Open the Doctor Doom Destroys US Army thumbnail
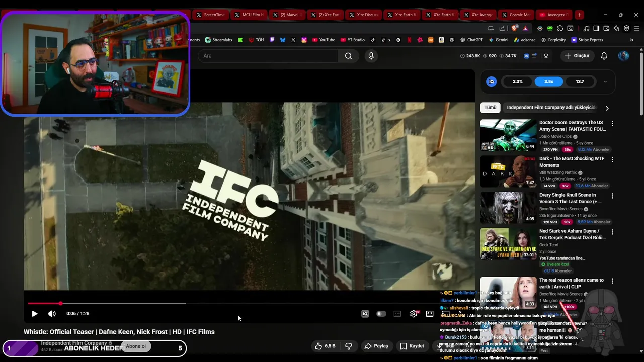Viewport: 644px width, 362px height. click(x=508, y=135)
